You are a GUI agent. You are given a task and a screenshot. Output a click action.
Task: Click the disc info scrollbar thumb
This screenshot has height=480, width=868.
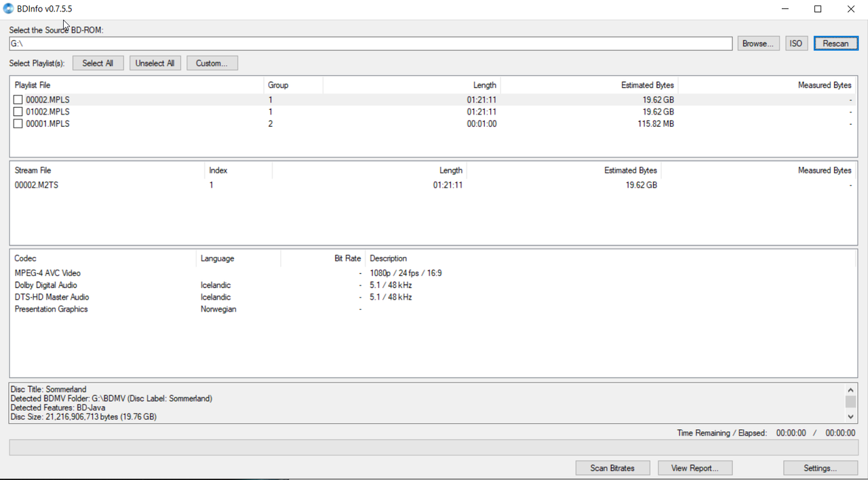tap(850, 402)
